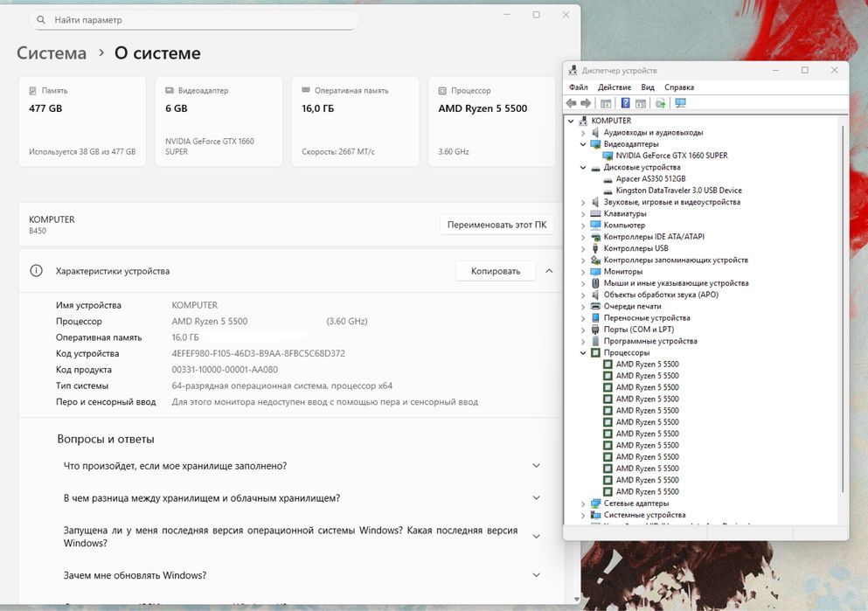Click the Forward arrow in Device Manager toolbar
This screenshot has height=611, width=868.
pyautogui.click(x=586, y=103)
